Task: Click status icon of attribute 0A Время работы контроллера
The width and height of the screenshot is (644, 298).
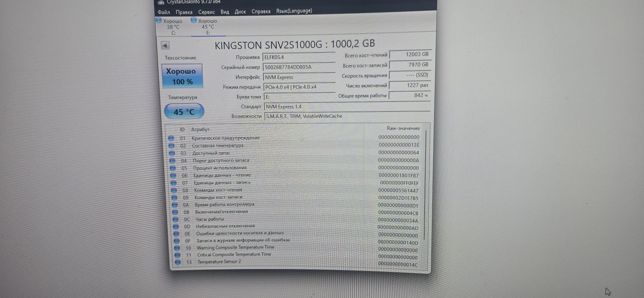Action: pyautogui.click(x=175, y=205)
